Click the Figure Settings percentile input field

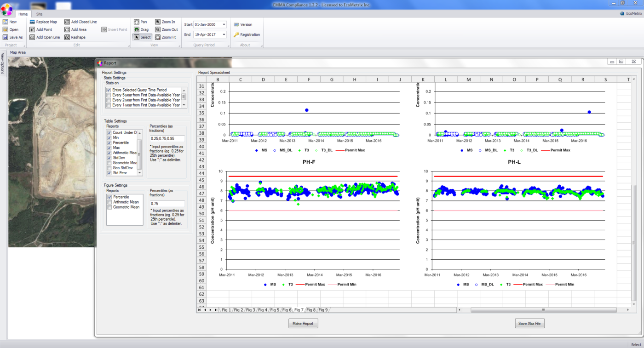click(x=167, y=203)
